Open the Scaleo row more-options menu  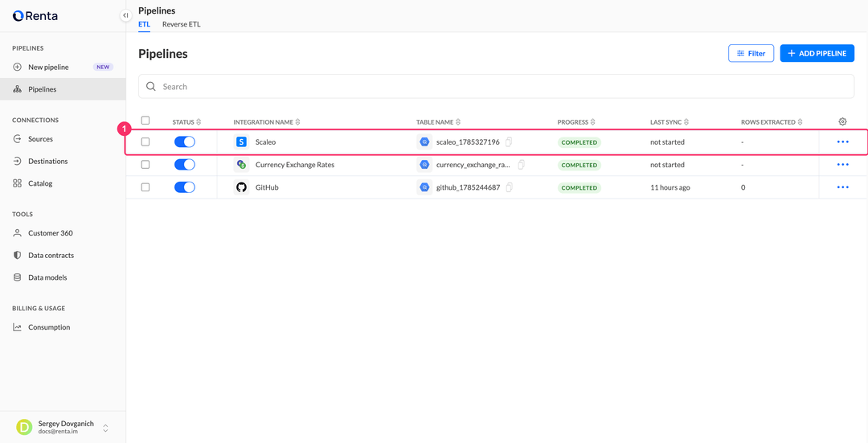[x=842, y=142]
